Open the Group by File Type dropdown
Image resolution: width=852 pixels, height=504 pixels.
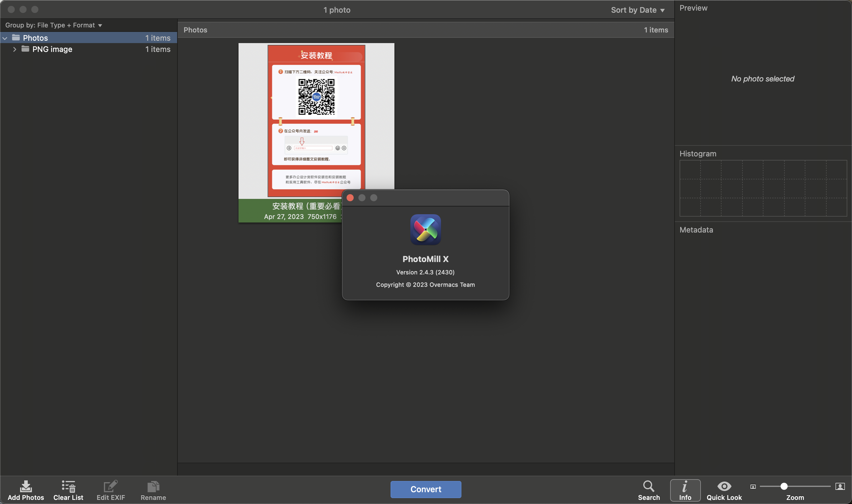click(x=54, y=25)
